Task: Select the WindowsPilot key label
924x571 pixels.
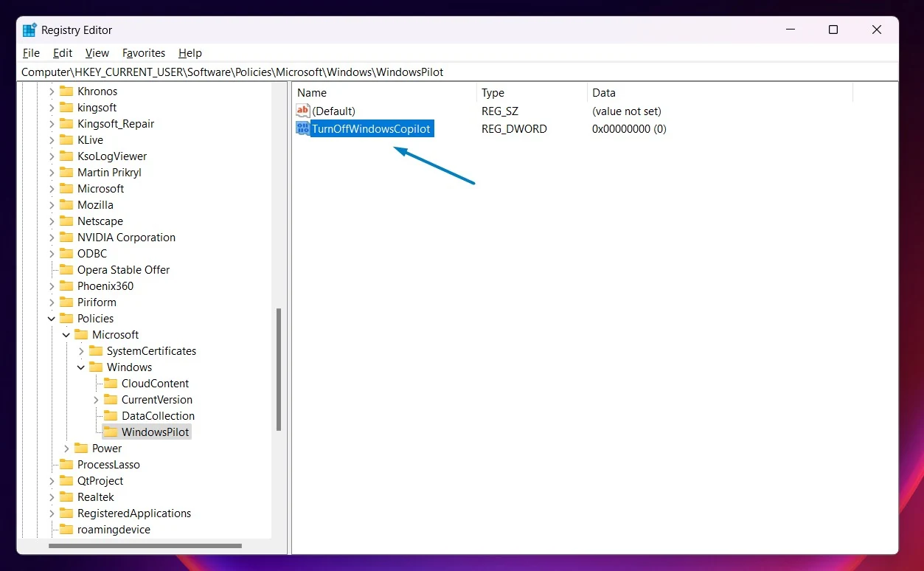Action: 156,432
